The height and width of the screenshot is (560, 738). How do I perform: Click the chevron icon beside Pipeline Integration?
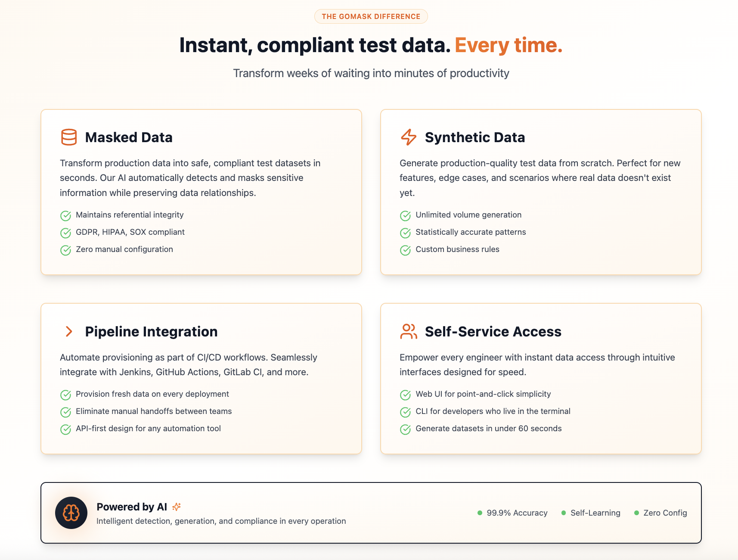(x=69, y=331)
